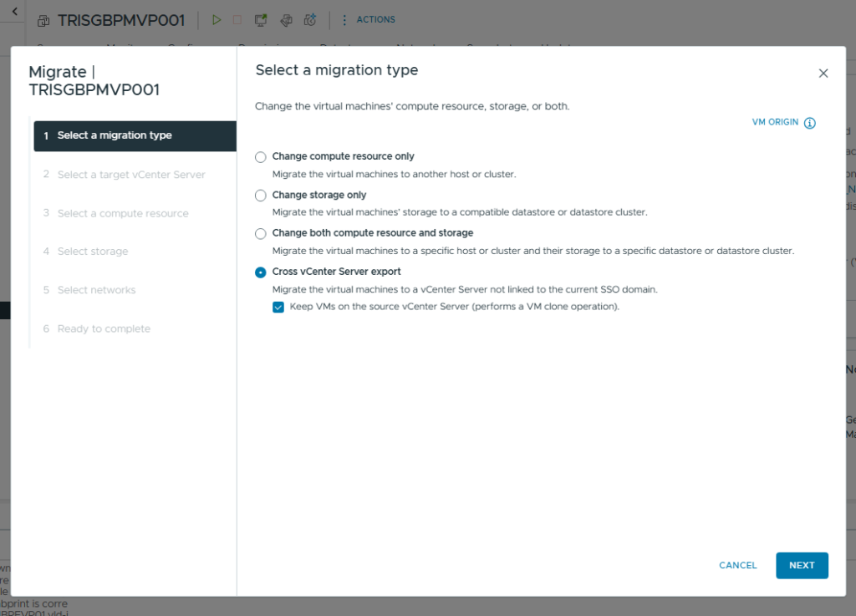Choose Change both compute resource and storage
The height and width of the screenshot is (616, 856).
[x=261, y=234]
